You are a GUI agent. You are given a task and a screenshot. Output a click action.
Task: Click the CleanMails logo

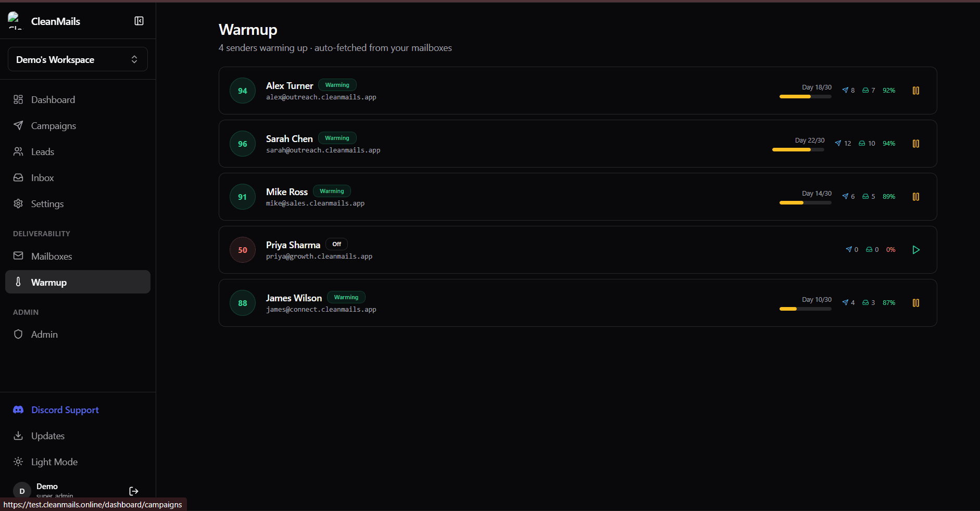point(15,21)
